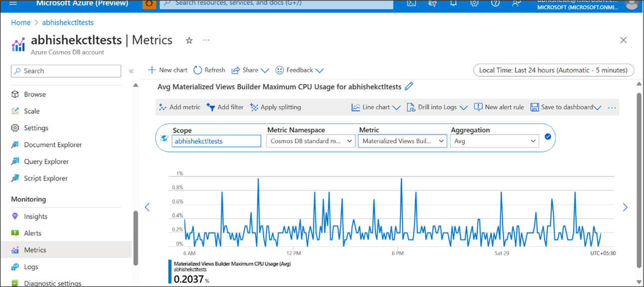Open the Feedback dropdown

300,70
